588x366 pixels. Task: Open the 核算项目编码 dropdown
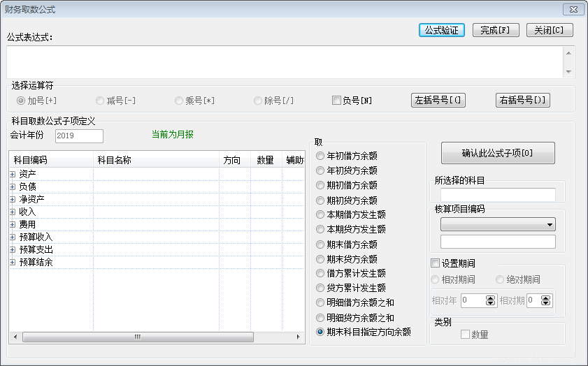coord(550,225)
